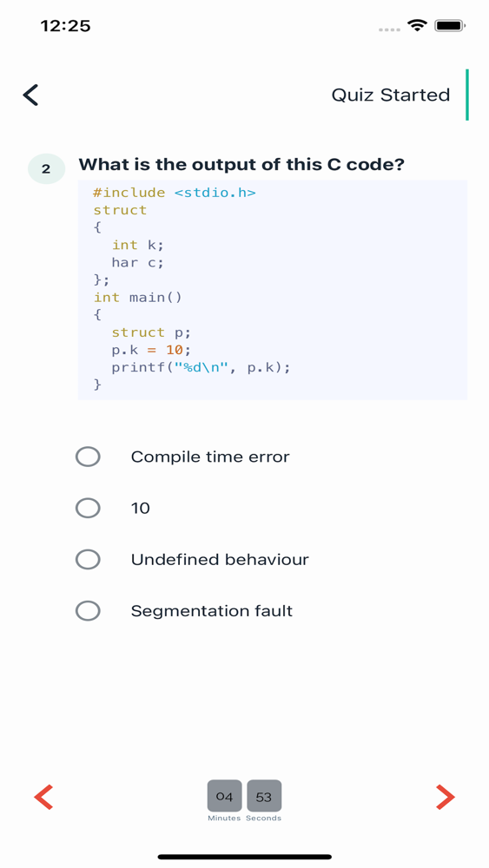Tap the seconds timer box showing 53

tap(264, 796)
